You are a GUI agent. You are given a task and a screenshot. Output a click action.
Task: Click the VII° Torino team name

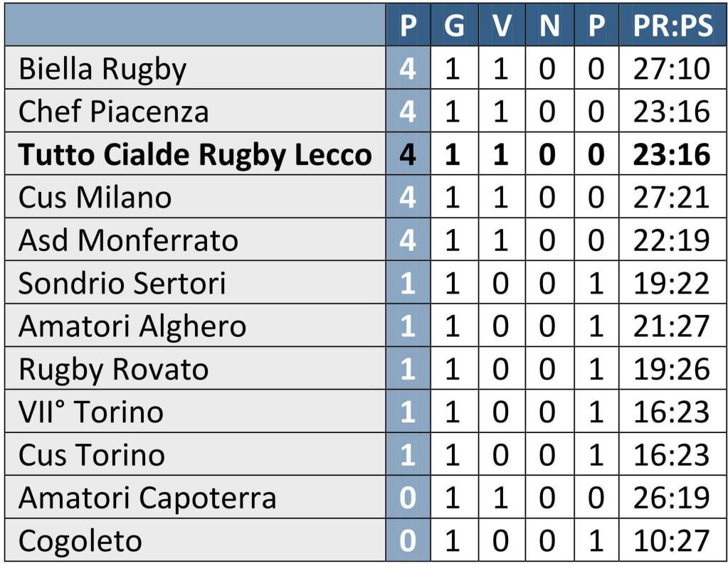pyautogui.click(x=90, y=412)
